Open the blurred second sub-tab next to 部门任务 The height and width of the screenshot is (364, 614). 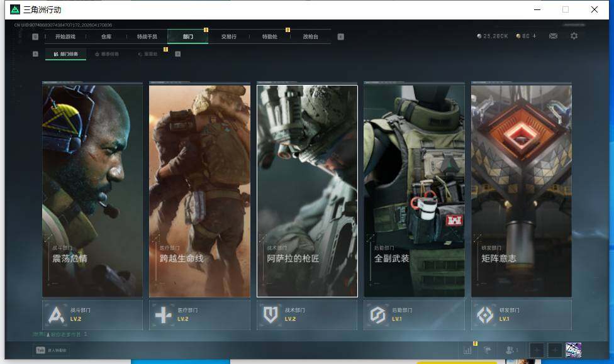pyautogui.click(x=107, y=54)
